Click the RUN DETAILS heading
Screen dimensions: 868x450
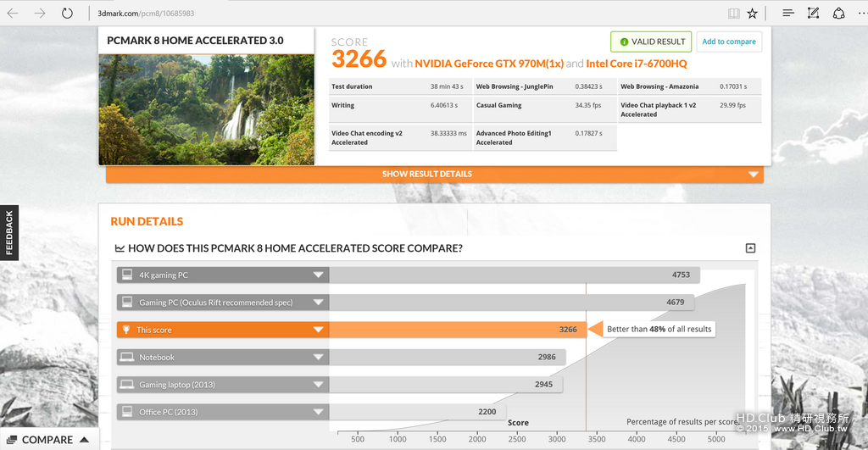tap(147, 221)
